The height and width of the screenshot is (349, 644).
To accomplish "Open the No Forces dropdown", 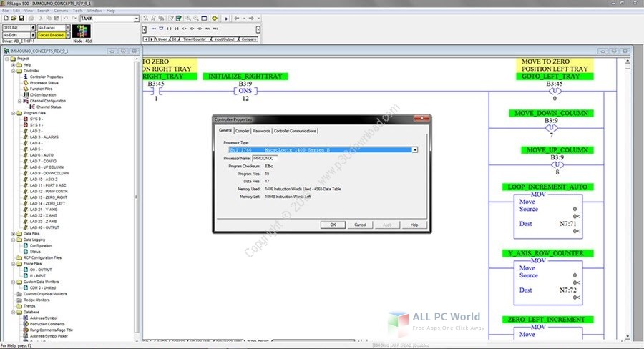I will 68,28.
